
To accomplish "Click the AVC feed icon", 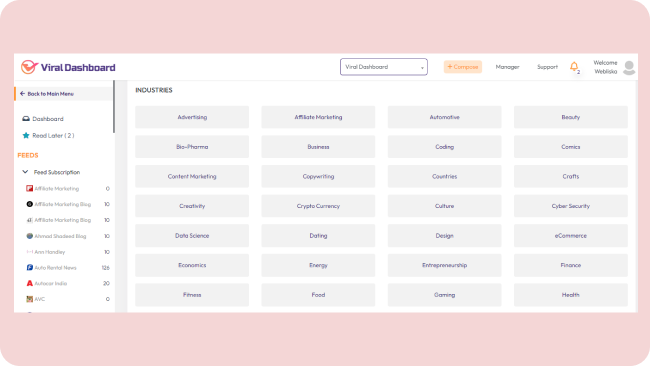I will tap(29, 299).
